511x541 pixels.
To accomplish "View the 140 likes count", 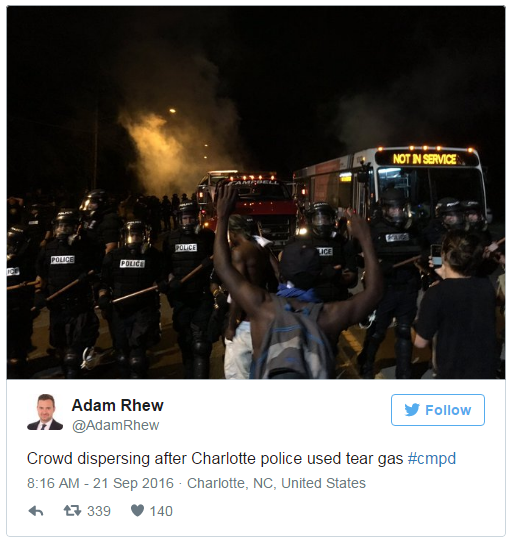I will [x=161, y=511].
